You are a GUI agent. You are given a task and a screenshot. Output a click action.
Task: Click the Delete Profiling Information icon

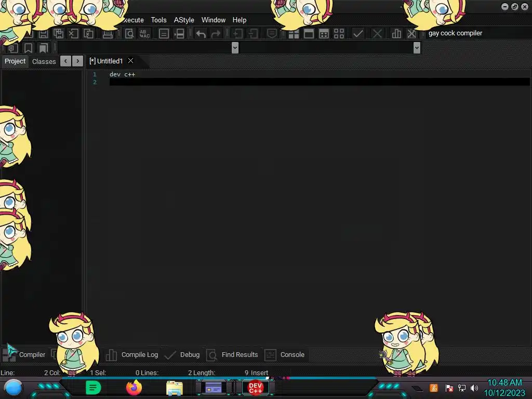[x=411, y=34]
